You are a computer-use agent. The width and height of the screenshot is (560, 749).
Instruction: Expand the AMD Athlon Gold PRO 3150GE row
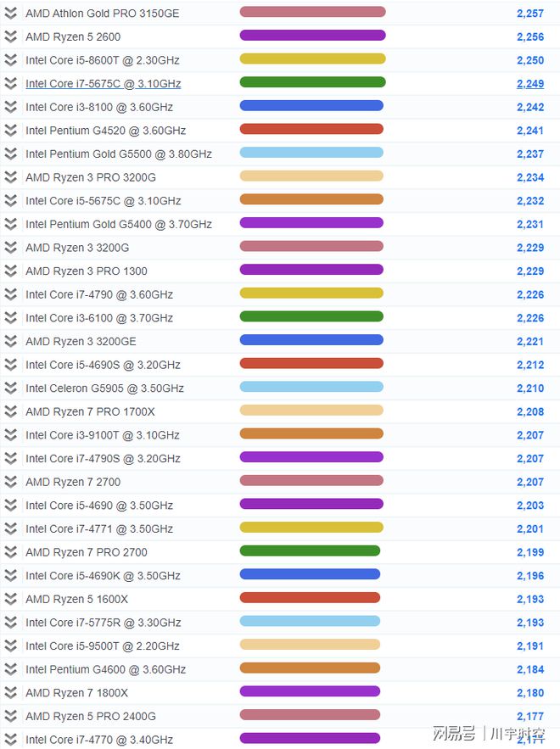10,14
